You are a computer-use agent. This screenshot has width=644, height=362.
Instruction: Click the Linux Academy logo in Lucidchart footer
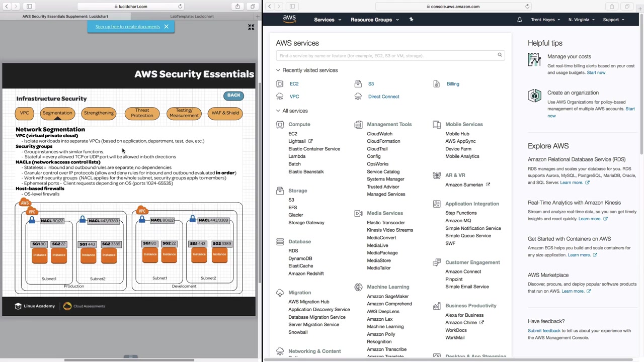[35, 306]
